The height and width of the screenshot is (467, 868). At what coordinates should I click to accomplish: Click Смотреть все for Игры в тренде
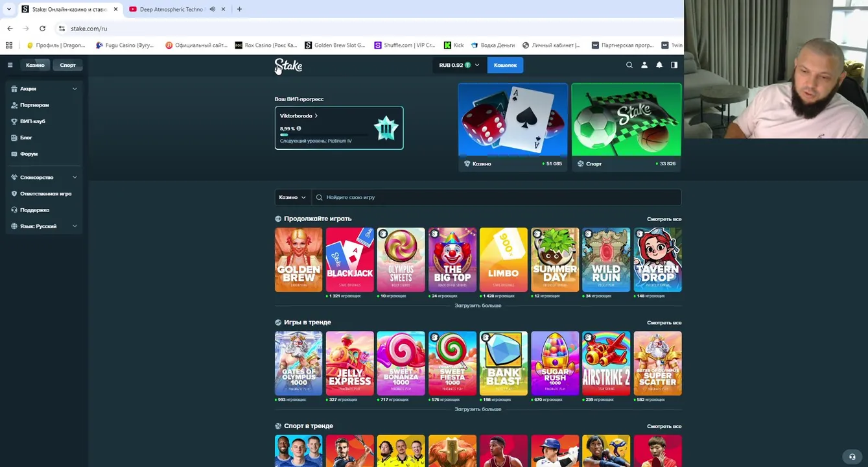(x=664, y=322)
